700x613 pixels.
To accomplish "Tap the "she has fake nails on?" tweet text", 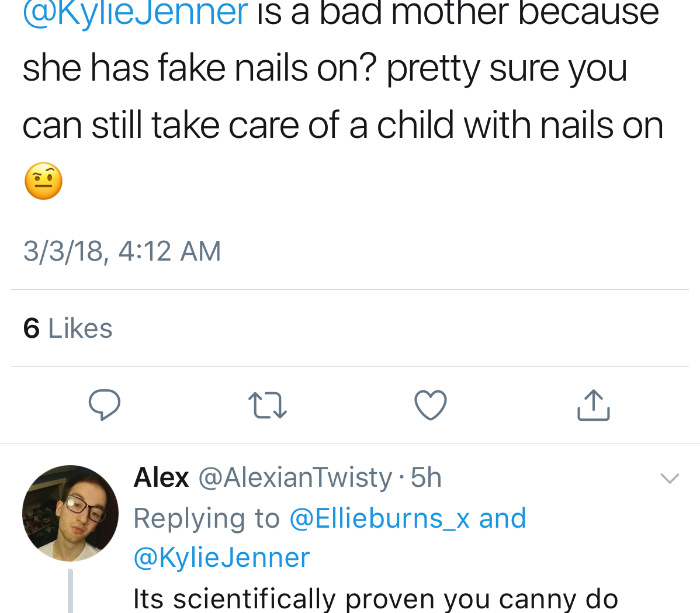I will coord(199,68).
